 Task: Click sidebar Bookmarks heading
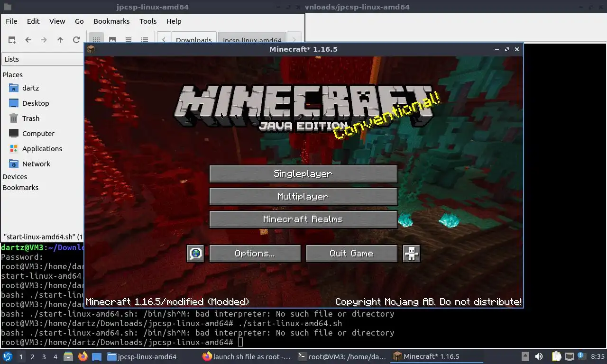click(20, 188)
